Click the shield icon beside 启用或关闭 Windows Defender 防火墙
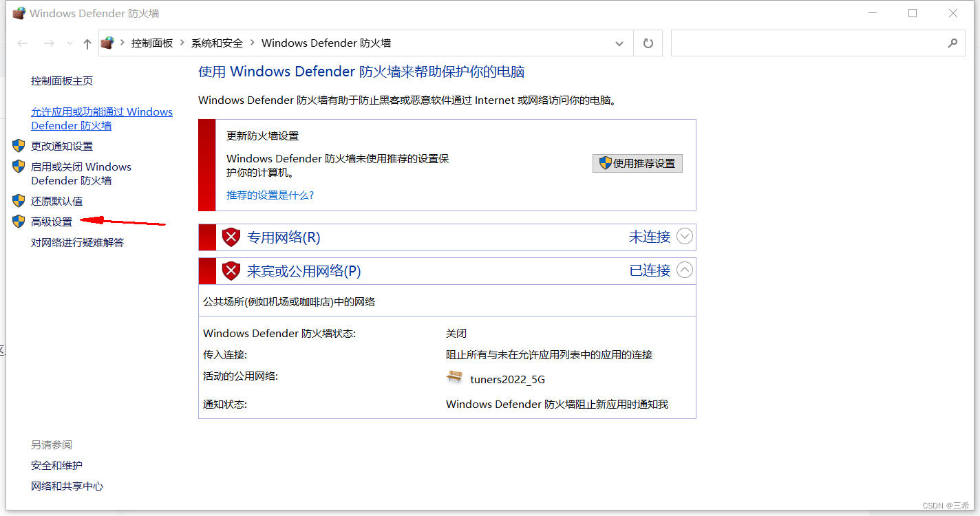Screen dimensions: 980x516 coord(19,166)
